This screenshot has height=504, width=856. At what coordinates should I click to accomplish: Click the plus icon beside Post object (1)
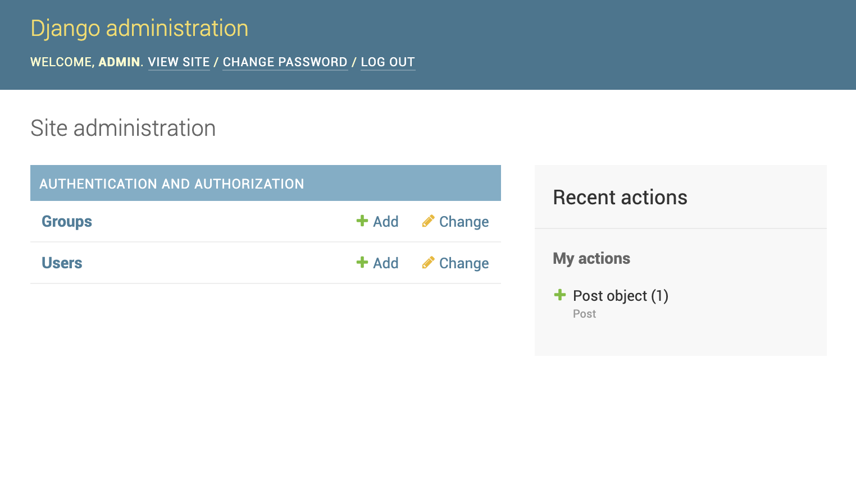[x=560, y=295]
